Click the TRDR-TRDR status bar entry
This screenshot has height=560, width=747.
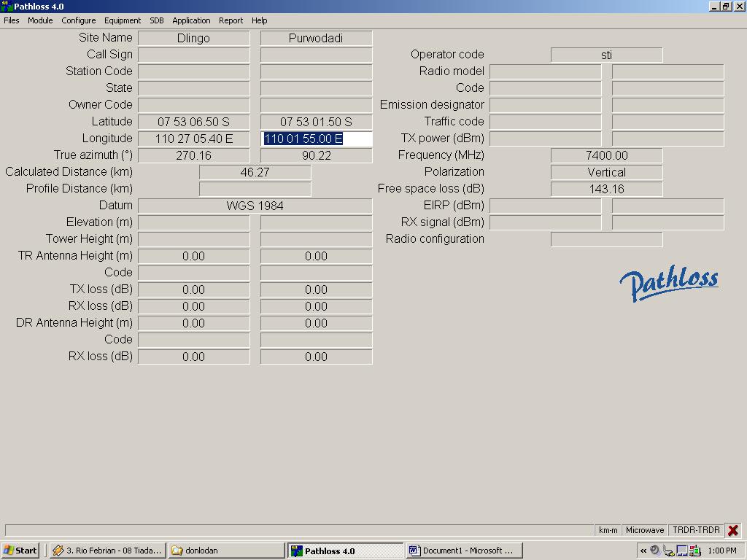[x=696, y=530]
